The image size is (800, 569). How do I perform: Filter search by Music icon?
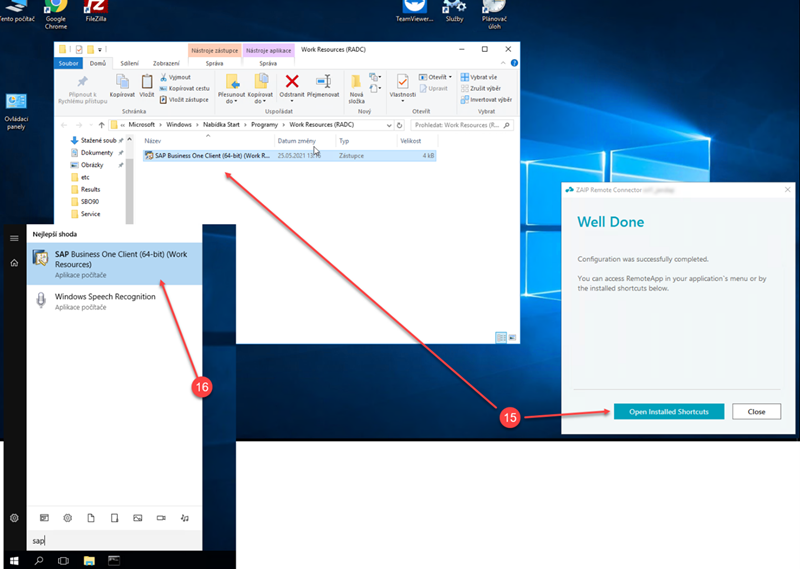tap(185, 517)
